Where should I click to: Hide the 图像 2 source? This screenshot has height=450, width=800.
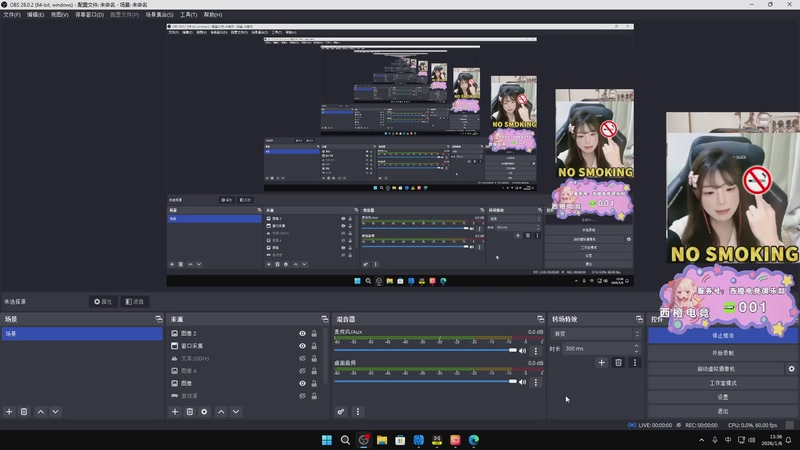[303, 333]
